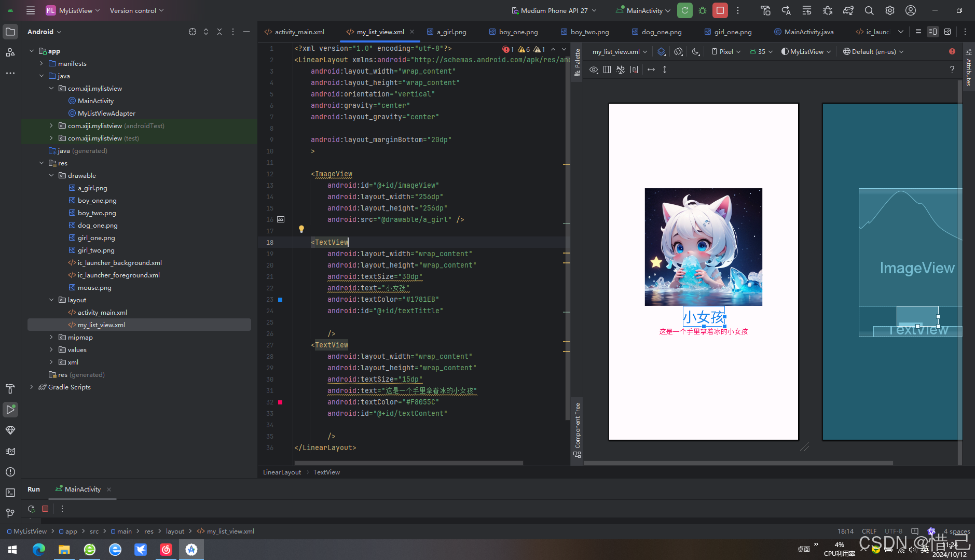
Task: Open the Terminal tool window icon
Action: pos(10,493)
